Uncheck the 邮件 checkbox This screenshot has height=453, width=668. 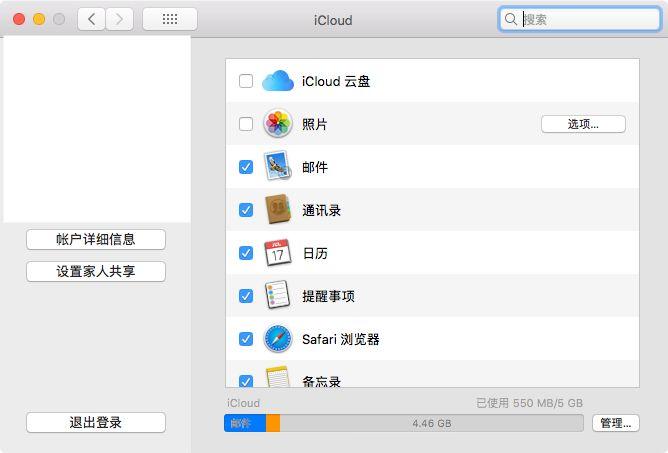[x=246, y=167]
